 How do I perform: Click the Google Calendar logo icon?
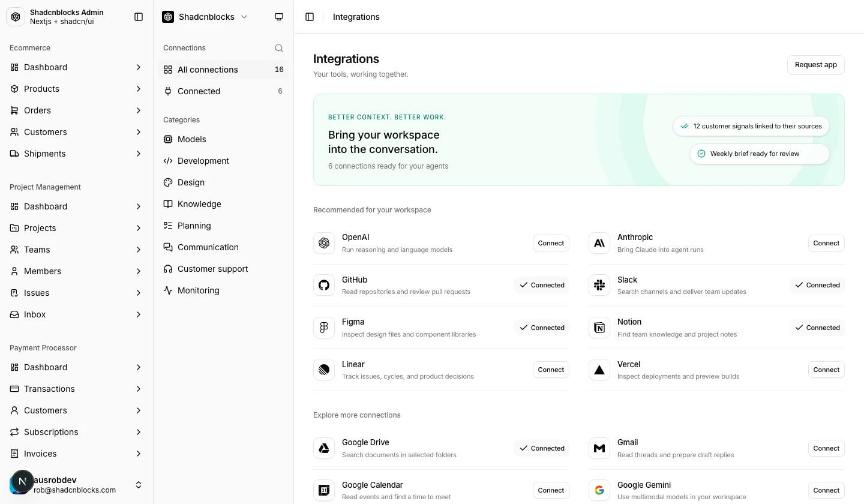(x=324, y=490)
